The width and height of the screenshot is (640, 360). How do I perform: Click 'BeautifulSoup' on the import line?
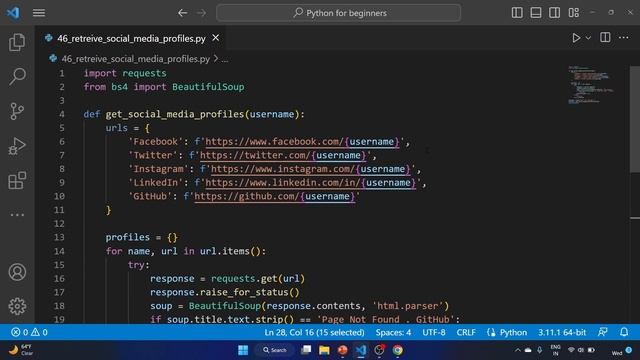pos(208,87)
